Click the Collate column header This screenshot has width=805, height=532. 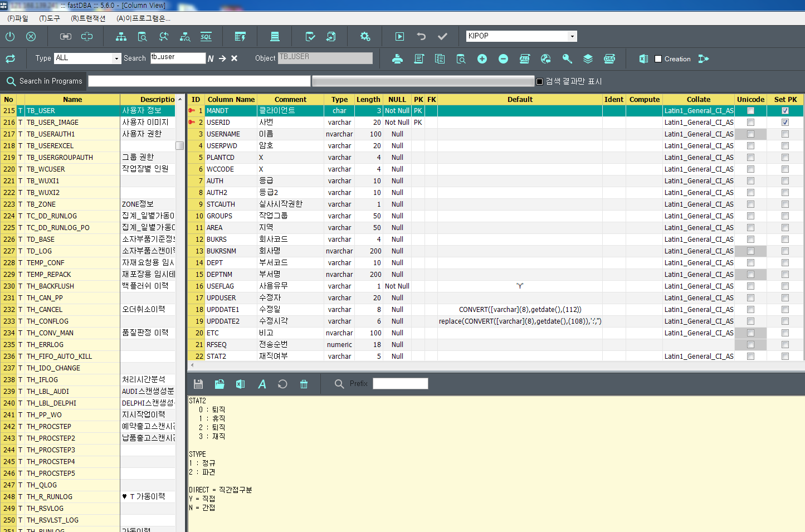click(x=699, y=100)
